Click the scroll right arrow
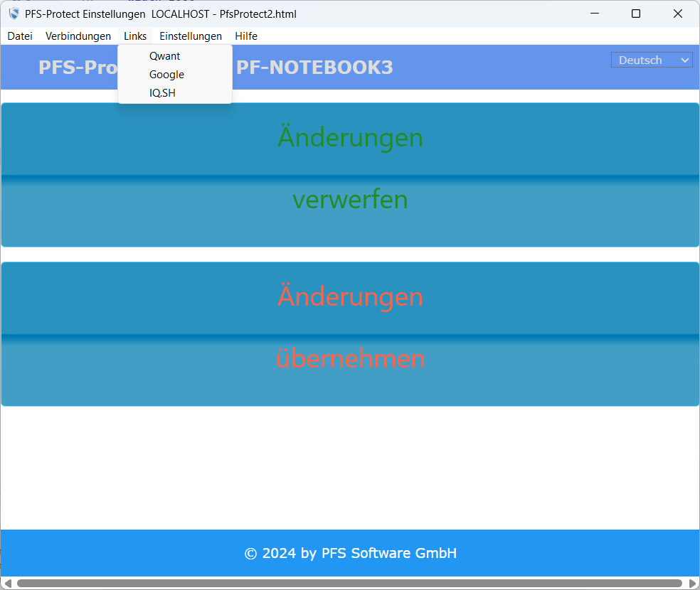This screenshot has height=590, width=700. click(693, 584)
